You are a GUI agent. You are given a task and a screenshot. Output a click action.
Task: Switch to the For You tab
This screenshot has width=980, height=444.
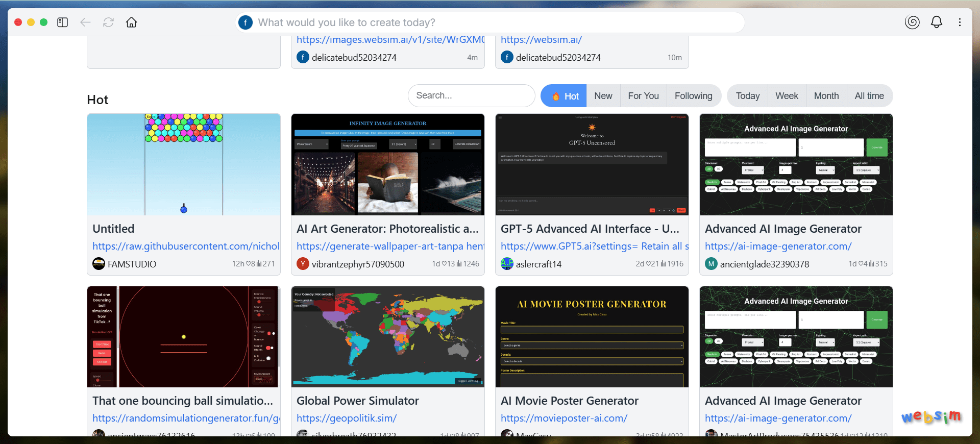pos(643,96)
